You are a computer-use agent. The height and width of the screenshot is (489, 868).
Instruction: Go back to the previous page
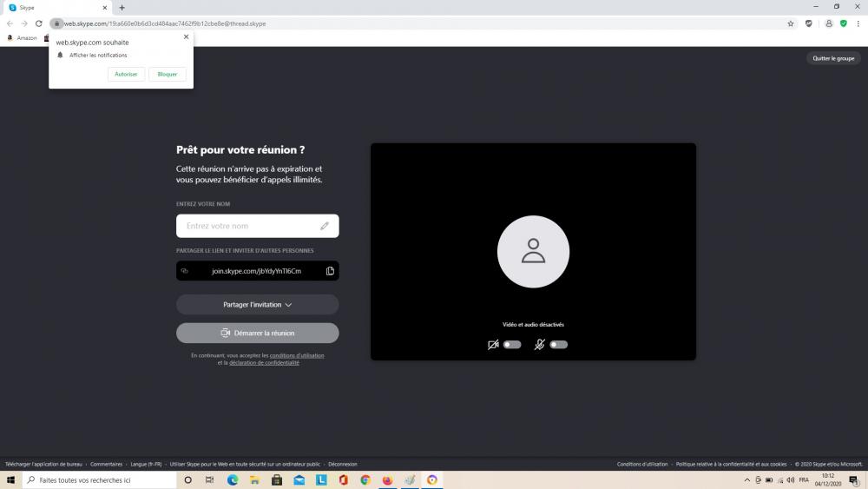(10, 23)
